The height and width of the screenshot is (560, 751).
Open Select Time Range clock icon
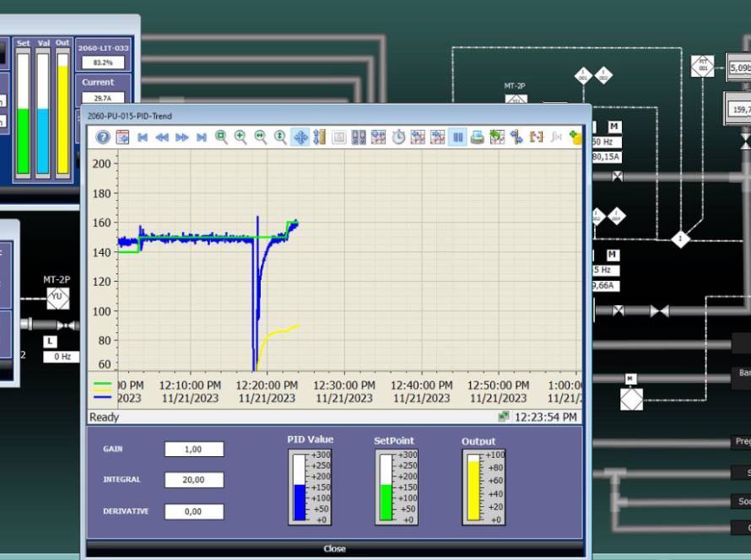398,137
